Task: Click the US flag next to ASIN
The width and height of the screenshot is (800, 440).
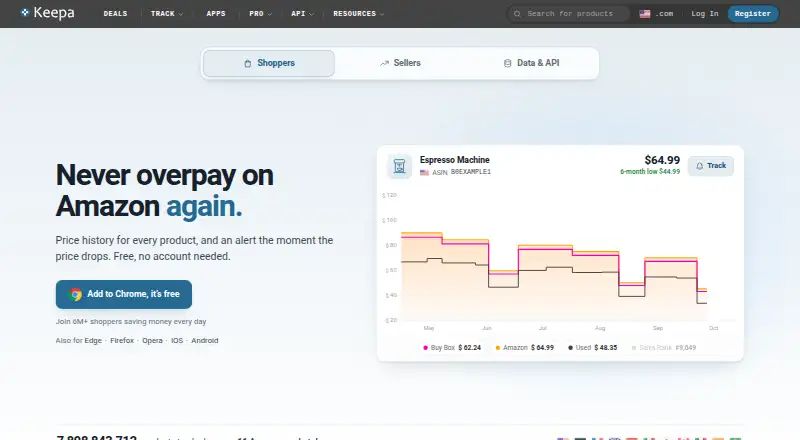Action: pos(424,173)
